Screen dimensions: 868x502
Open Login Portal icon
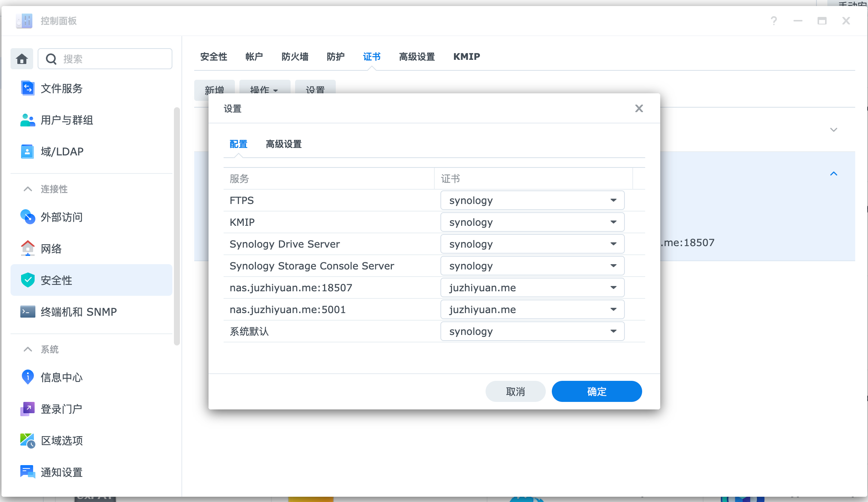click(27, 409)
